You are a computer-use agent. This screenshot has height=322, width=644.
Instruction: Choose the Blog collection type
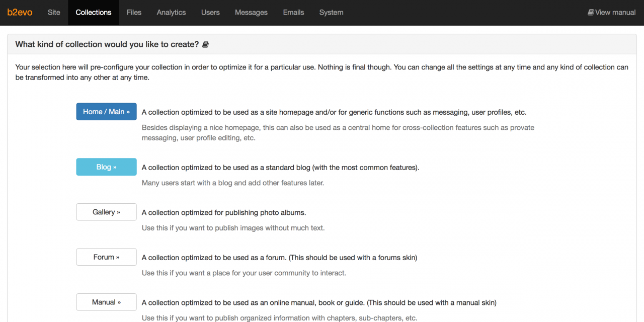pyautogui.click(x=106, y=167)
